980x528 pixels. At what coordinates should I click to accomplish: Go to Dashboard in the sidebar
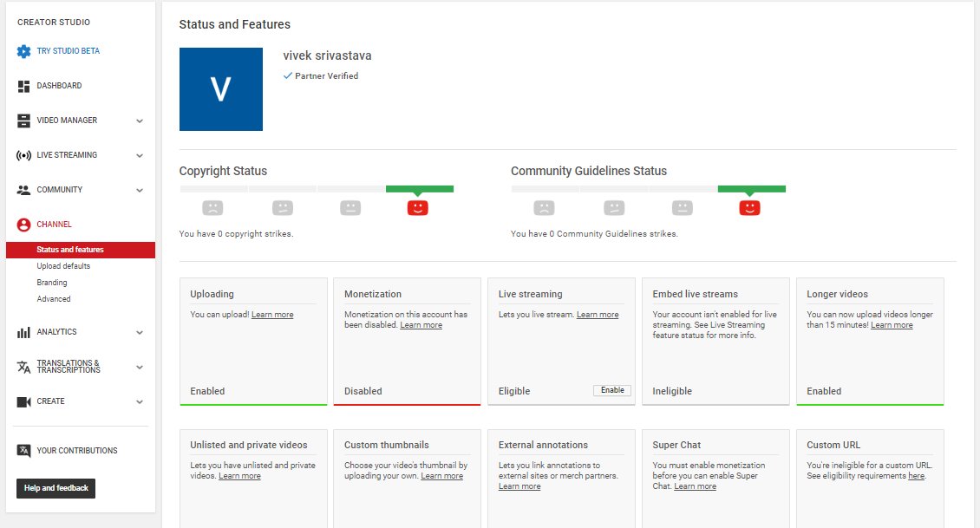point(59,86)
